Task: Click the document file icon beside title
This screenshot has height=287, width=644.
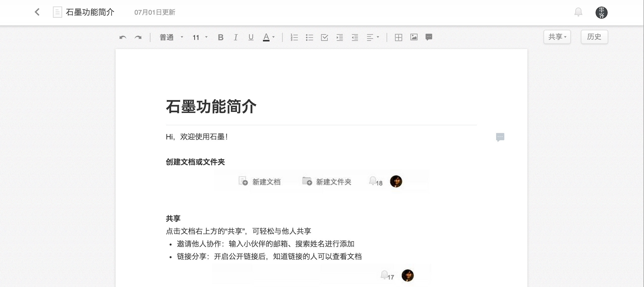Action: point(57,12)
